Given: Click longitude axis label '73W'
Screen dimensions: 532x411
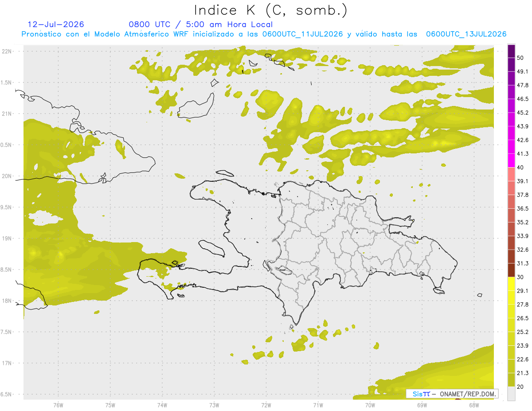Looking at the screenshot, I should point(214,405).
